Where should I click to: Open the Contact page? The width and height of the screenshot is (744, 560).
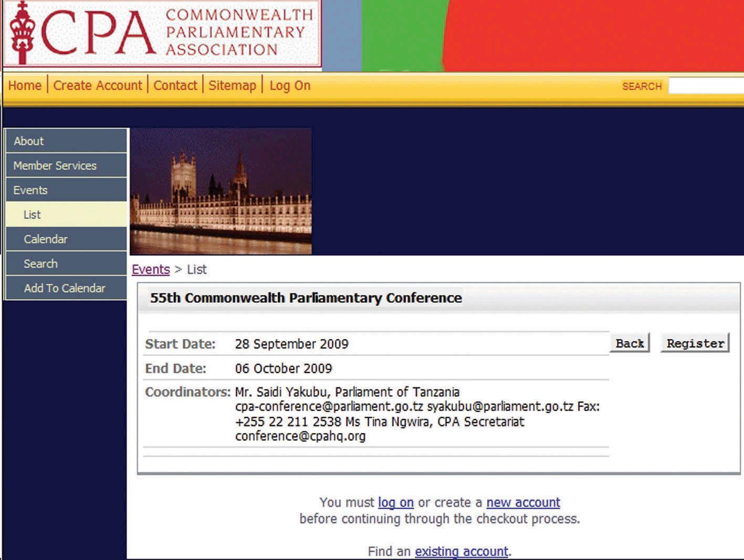(175, 85)
